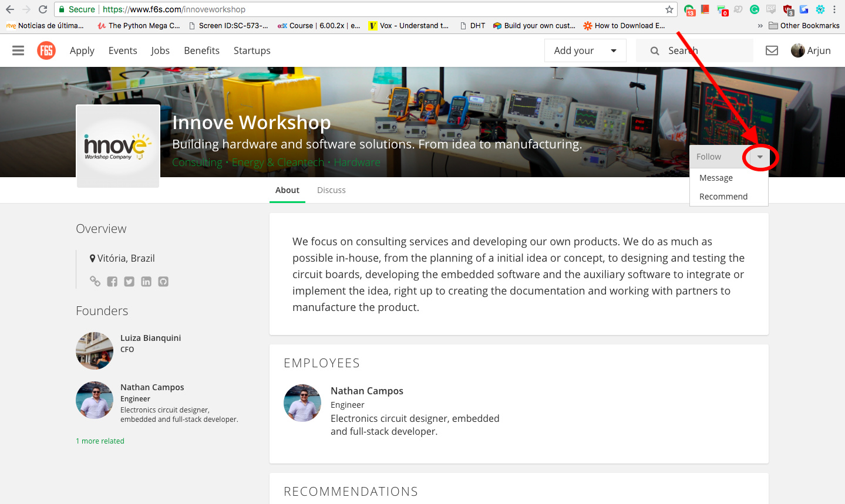Select Message from the dropdown menu
This screenshot has height=504, width=845.
point(716,178)
